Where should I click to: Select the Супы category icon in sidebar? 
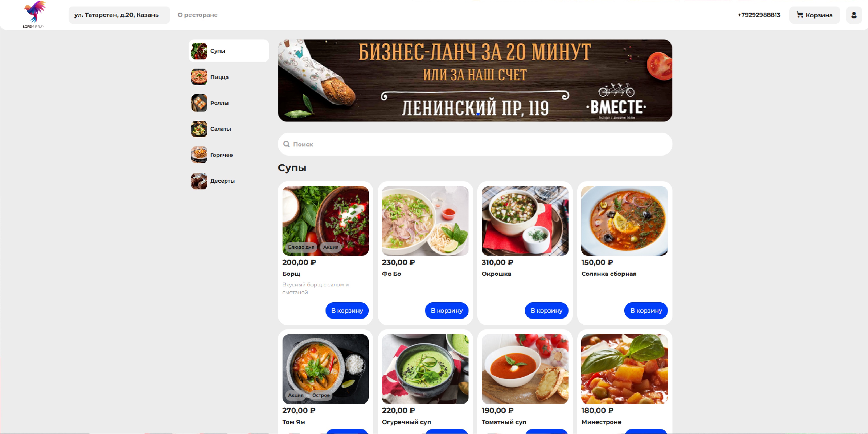pos(199,51)
